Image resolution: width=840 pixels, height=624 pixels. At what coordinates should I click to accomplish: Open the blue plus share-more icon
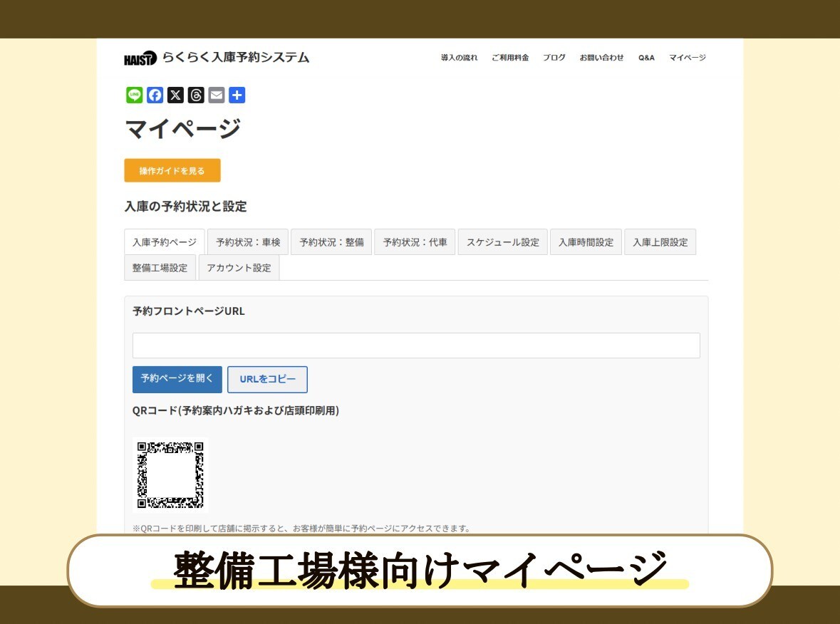tap(237, 95)
